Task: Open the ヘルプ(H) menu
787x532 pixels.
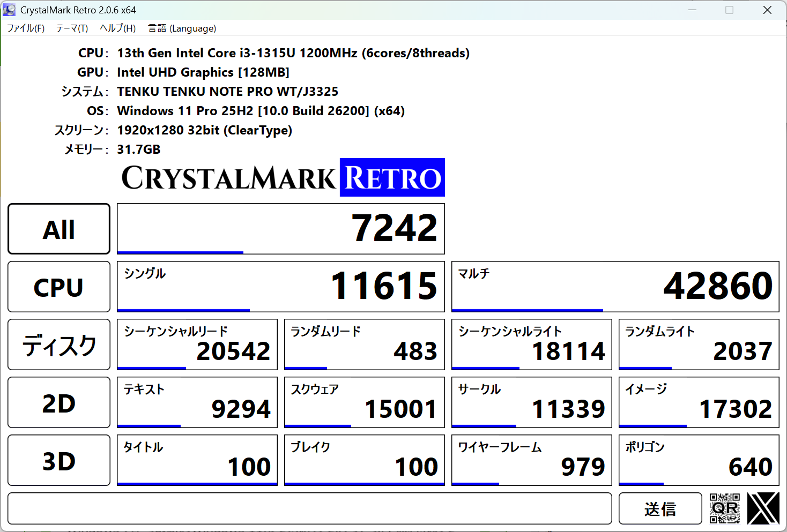Action: tap(117, 28)
